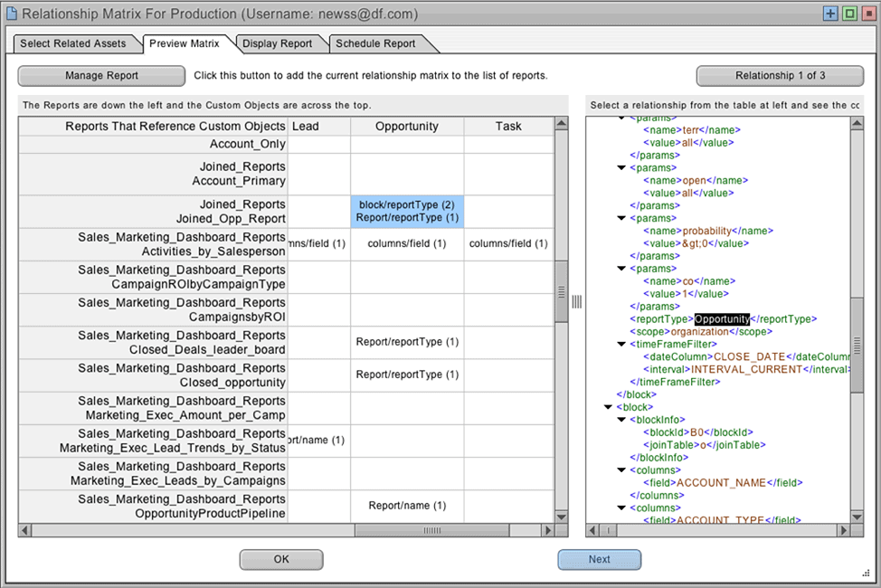881x588 pixels.
Task: Click Marketing_Exec_Amount_per_Camp row label
Action: pos(154,408)
